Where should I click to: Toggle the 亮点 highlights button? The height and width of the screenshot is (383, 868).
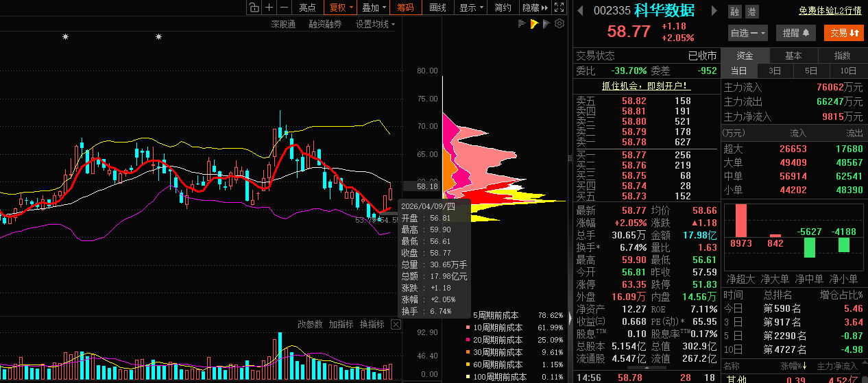coord(308,8)
